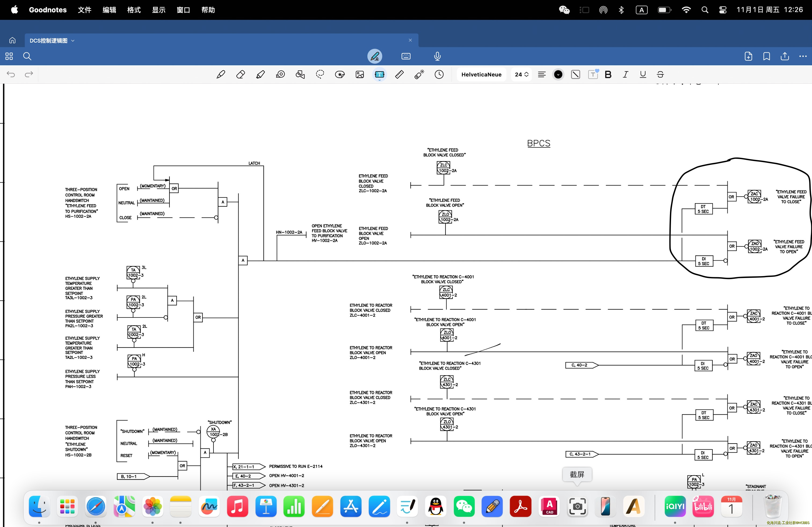Open the timer clock tool
812x527 pixels.
[439, 74]
